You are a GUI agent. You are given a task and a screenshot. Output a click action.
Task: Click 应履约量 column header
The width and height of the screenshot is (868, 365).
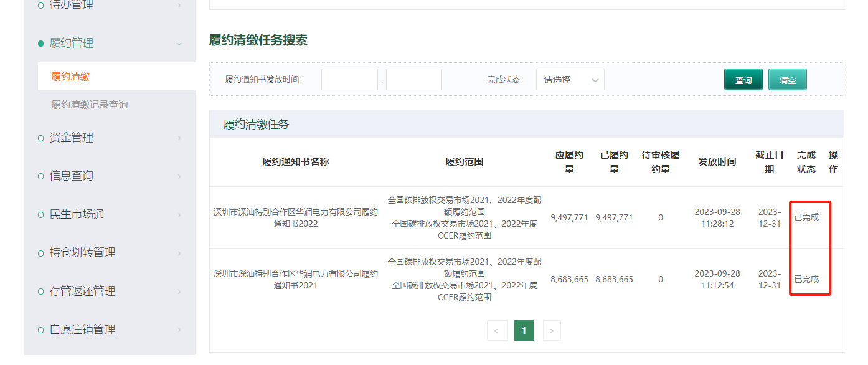pos(569,162)
